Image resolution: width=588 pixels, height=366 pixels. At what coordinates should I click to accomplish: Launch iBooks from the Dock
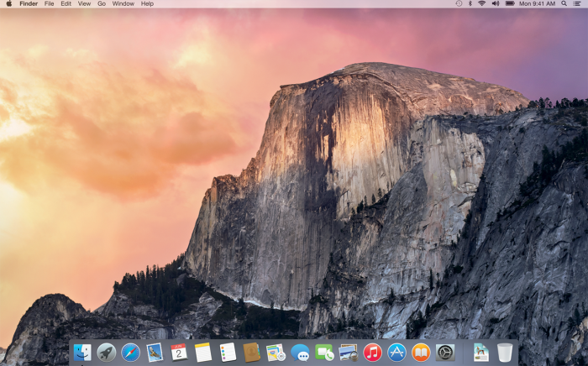[421, 353]
